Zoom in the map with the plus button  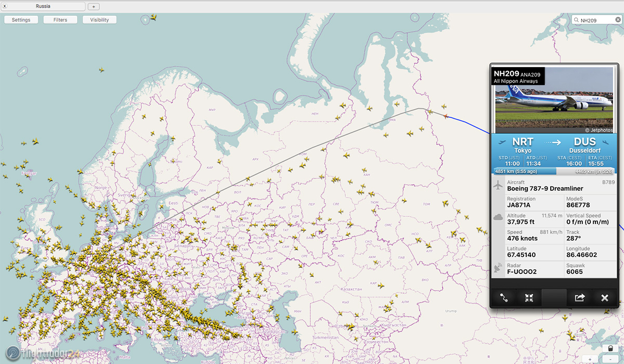pyautogui.click(x=590, y=359)
